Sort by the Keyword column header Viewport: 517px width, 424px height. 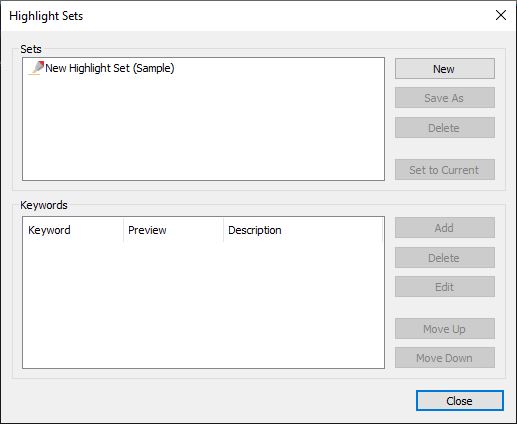[x=73, y=230]
